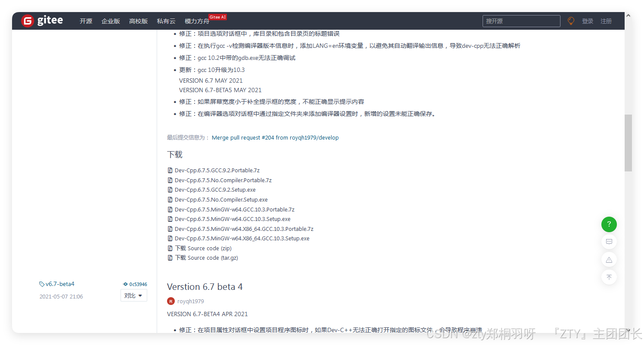Click file icon beside Source code (tar.gz)

click(x=170, y=258)
